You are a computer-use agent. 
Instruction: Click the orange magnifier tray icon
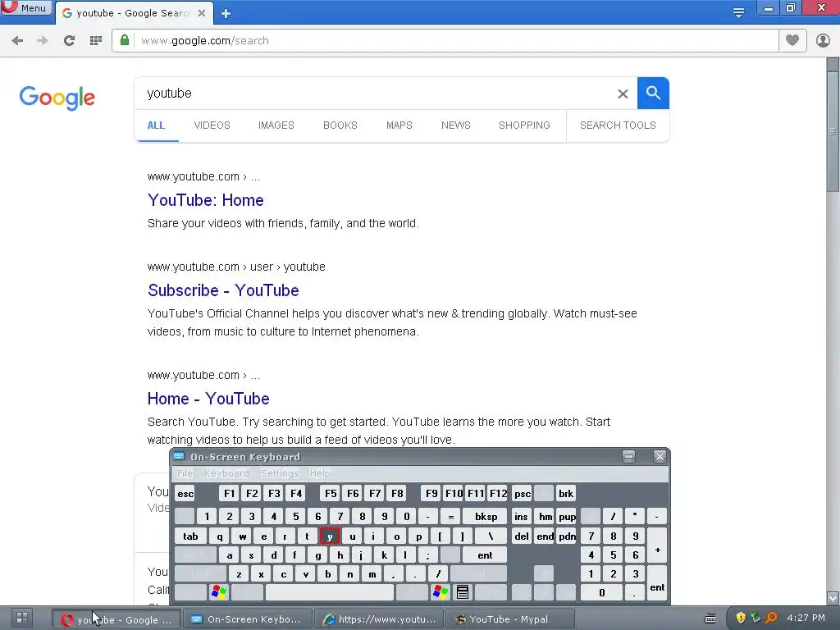[771, 618]
